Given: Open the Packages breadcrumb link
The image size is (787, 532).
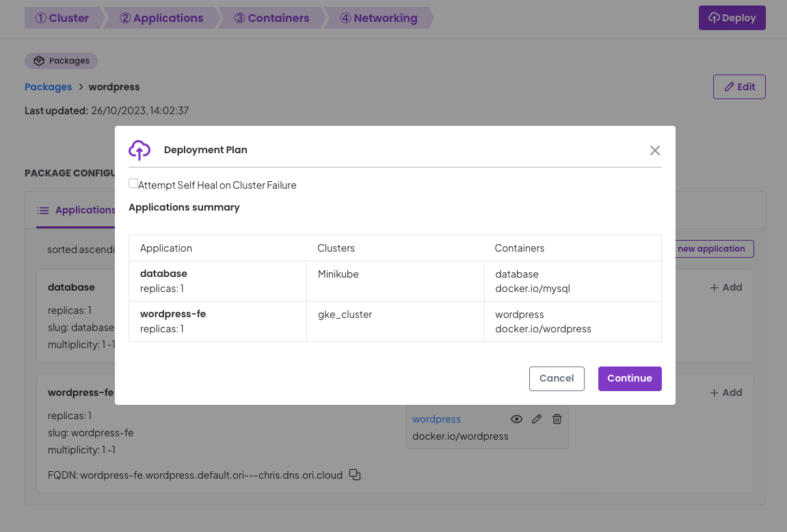Looking at the screenshot, I should point(48,87).
